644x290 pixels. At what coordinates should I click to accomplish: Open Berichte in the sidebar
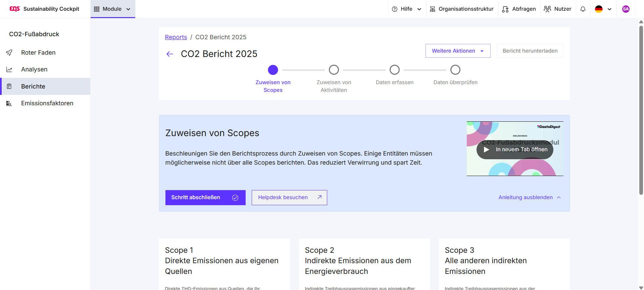click(x=33, y=86)
